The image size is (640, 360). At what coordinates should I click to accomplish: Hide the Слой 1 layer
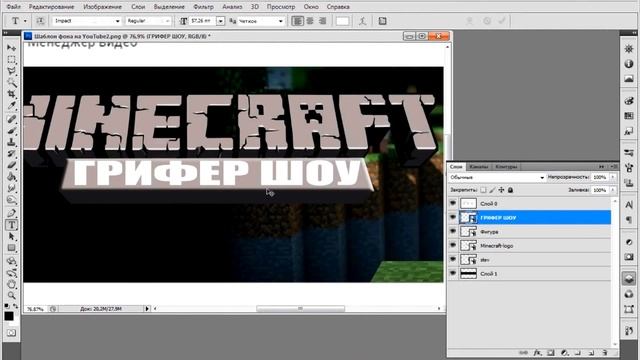click(x=453, y=273)
